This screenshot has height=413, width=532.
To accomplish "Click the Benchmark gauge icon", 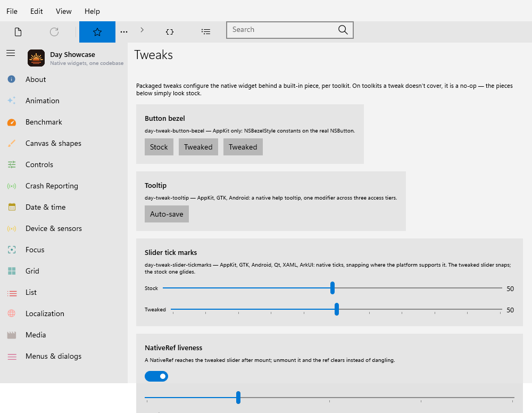I will (x=12, y=122).
